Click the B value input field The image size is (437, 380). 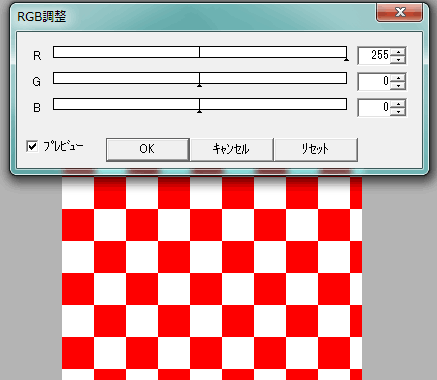(x=374, y=107)
